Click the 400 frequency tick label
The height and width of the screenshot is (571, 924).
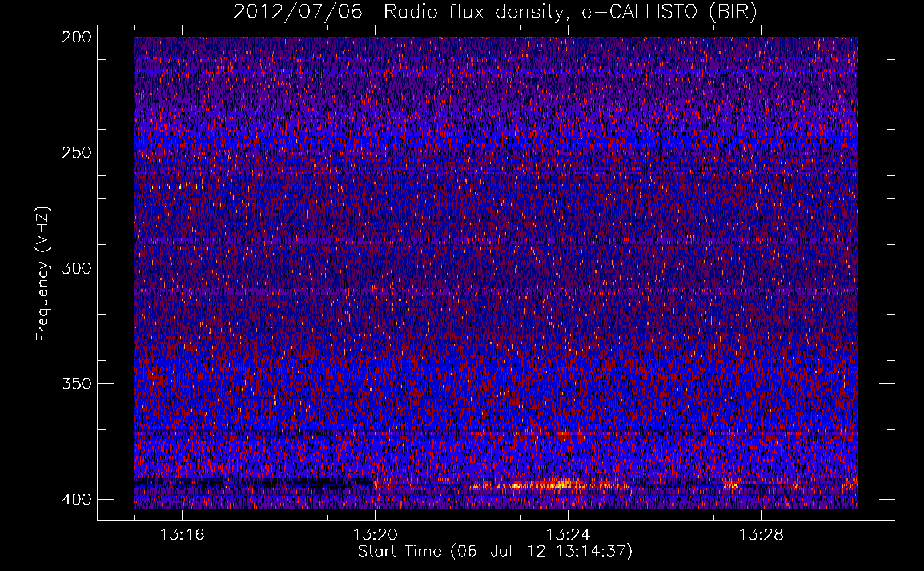(x=76, y=500)
